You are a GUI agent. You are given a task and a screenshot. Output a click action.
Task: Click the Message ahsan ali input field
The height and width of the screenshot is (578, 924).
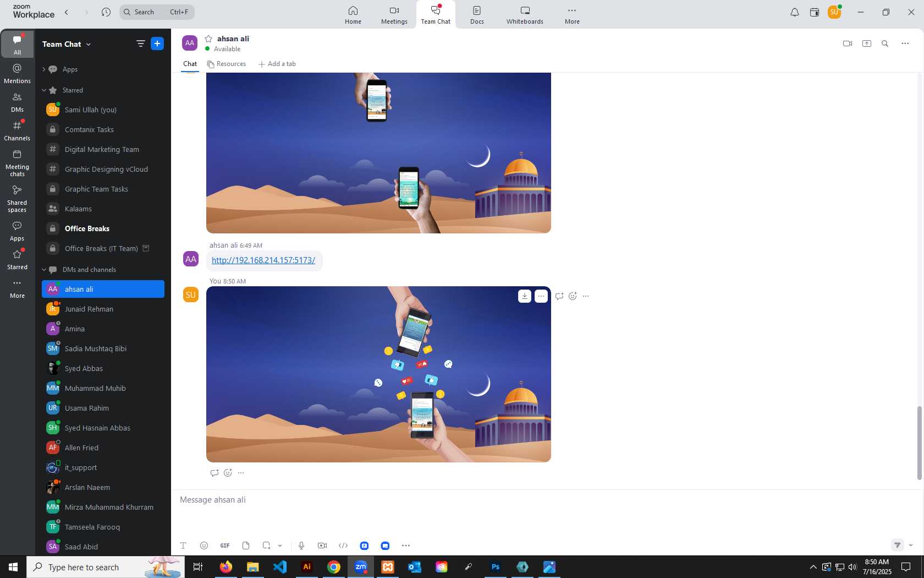(544, 500)
